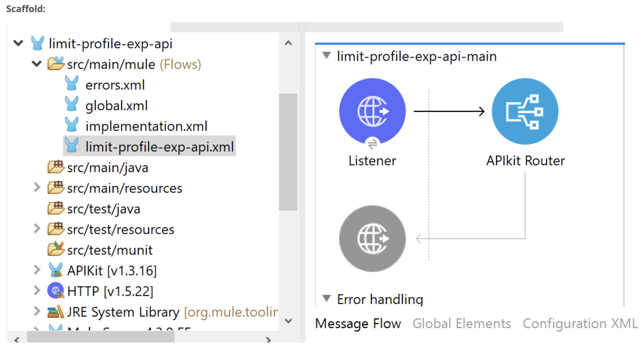Click the 'limit-profile-exp-api-main' flow title
Image resolution: width=644 pixels, height=348 pixels.
click(x=417, y=57)
